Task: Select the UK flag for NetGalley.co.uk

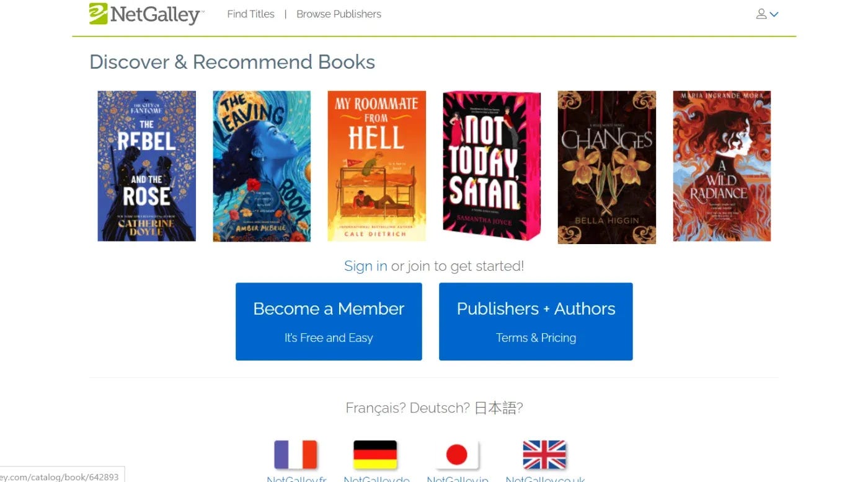Action: coord(544,453)
